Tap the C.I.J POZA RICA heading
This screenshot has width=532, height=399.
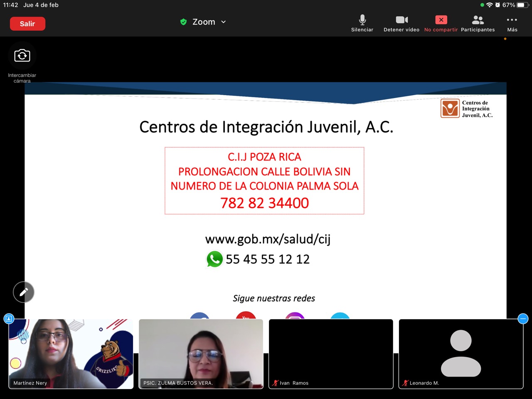point(264,157)
